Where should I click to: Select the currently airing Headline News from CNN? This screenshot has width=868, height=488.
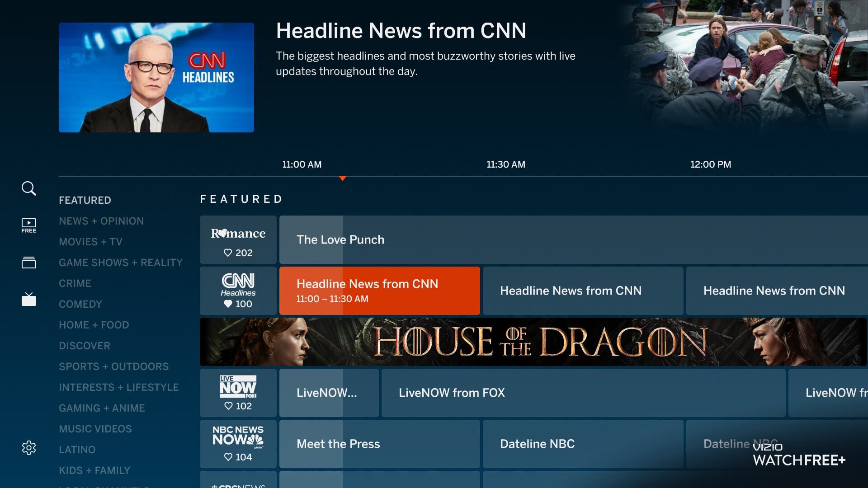click(380, 291)
